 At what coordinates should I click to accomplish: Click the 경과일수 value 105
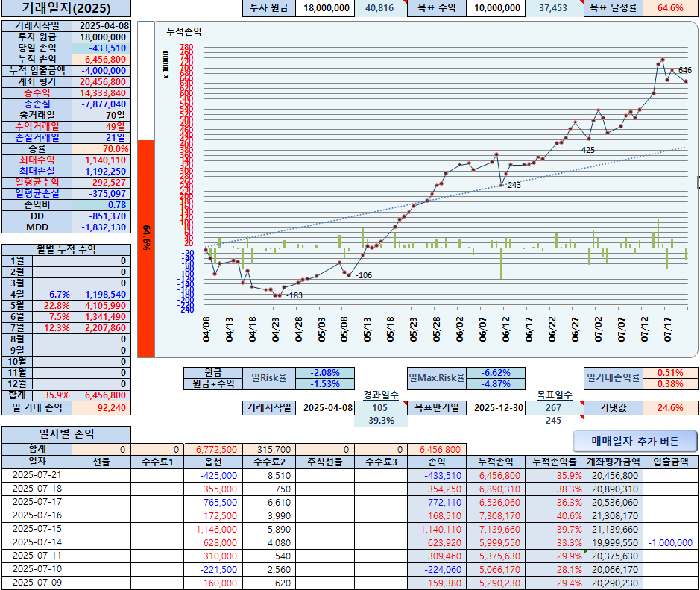[380, 407]
